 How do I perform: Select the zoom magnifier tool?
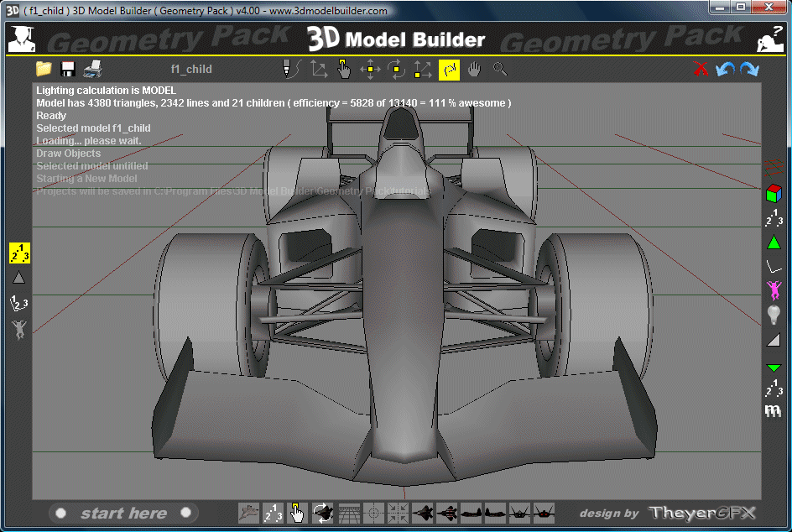(500, 70)
